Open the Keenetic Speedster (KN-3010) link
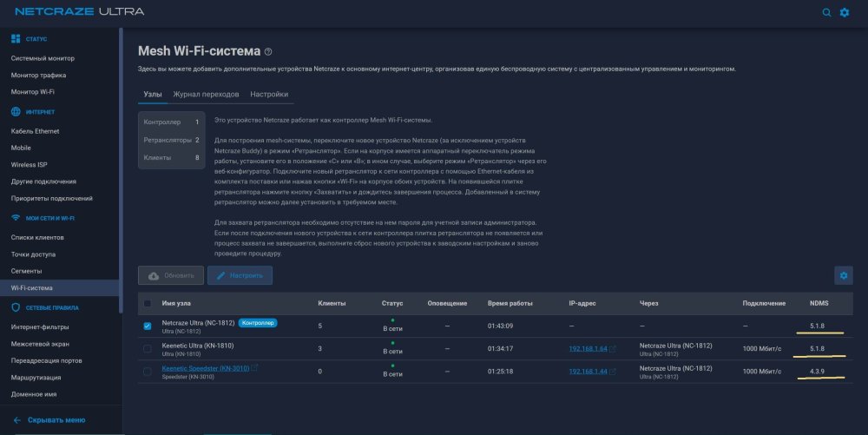Viewport: 868px width, 435px height. [206, 368]
